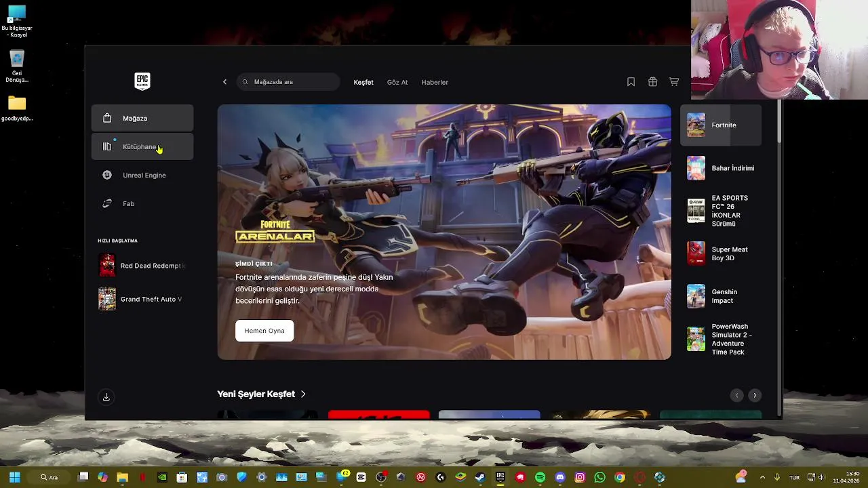
Task: Open File Explorer from the taskbar
Action: pos(122,477)
